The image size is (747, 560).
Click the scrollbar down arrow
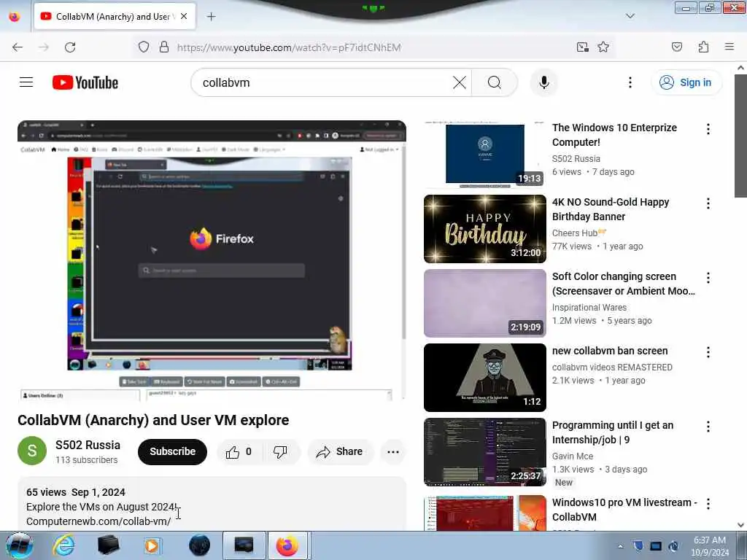coord(740,525)
